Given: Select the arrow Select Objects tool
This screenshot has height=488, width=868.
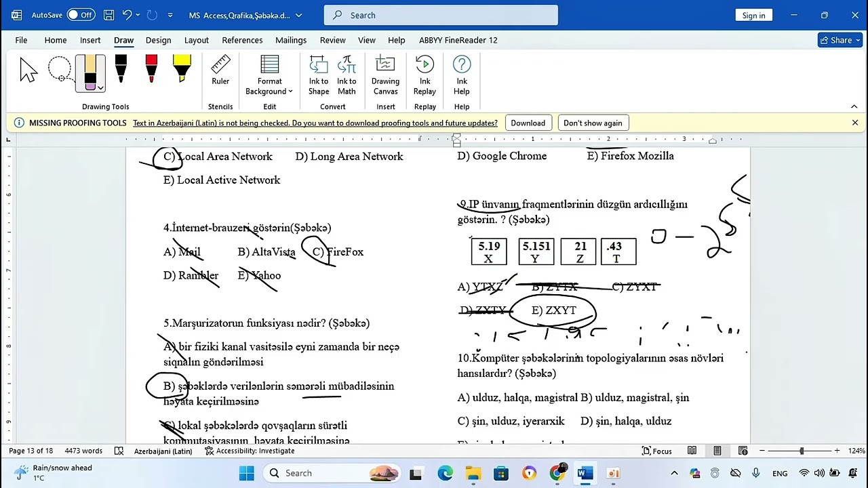Looking at the screenshot, I should click(x=28, y=70).
